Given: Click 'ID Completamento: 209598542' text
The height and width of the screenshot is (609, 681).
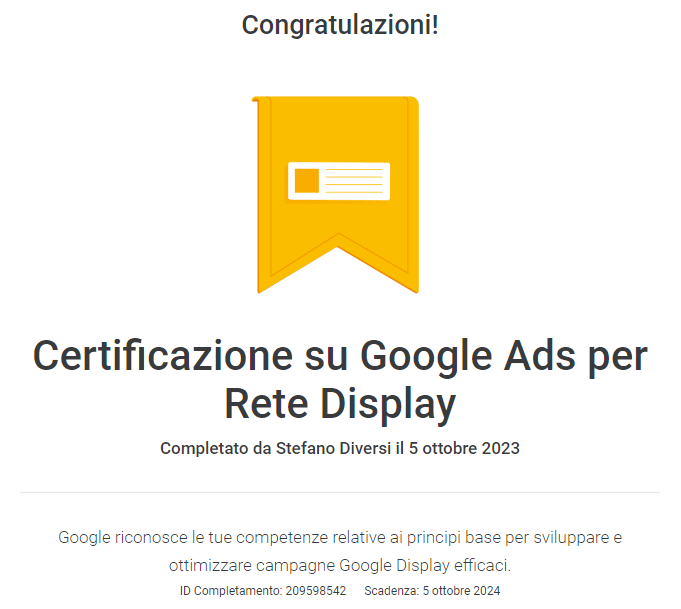Looking at the screenshot, I should click(263, 591).
